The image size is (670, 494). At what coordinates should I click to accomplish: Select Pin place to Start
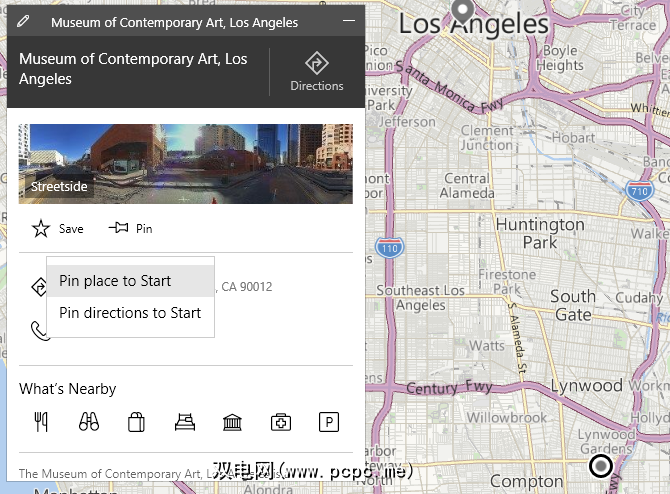[x=130, y=281]
